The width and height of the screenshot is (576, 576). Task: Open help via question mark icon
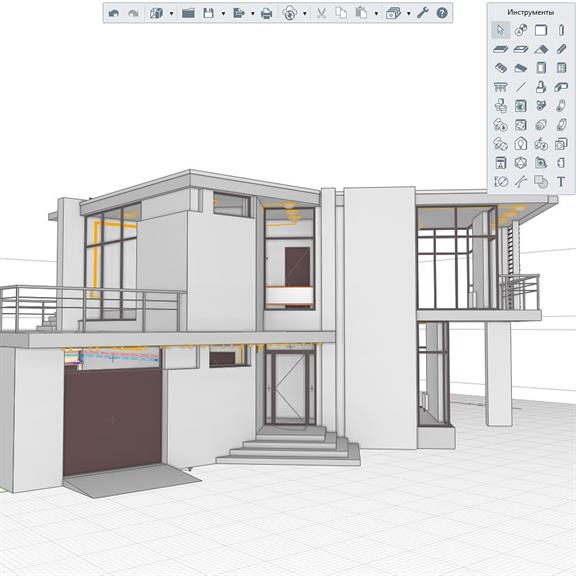(x=442, y=13)
